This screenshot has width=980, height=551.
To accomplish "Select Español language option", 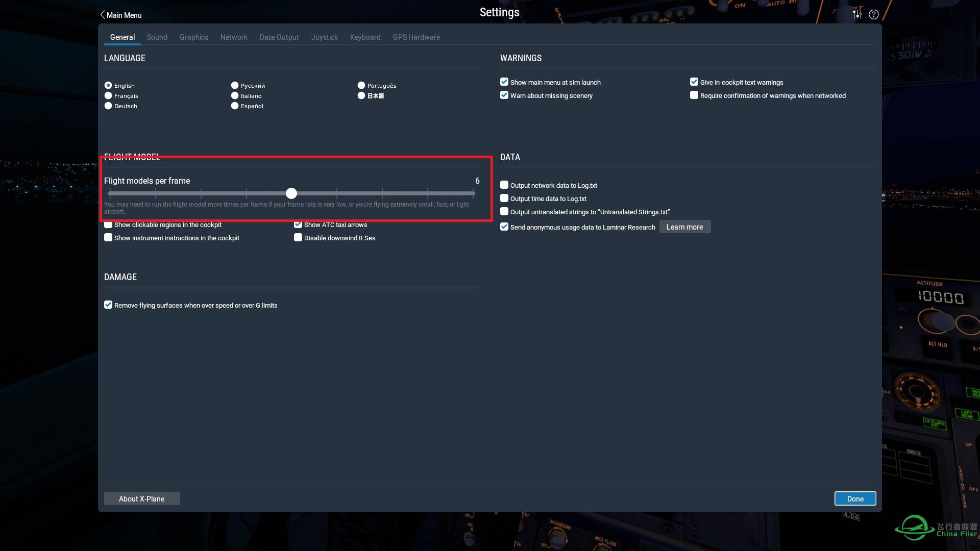I will pyautogui.click(x=235, y=106).
